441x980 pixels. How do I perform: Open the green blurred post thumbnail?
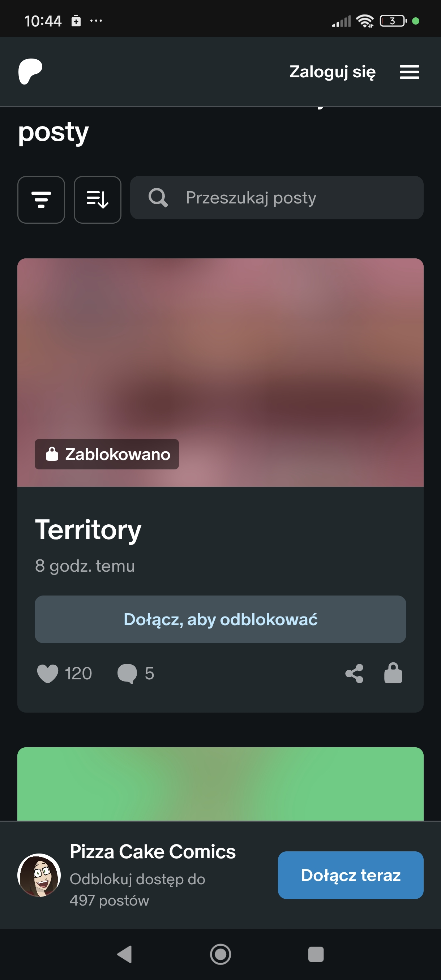(220, 784)
